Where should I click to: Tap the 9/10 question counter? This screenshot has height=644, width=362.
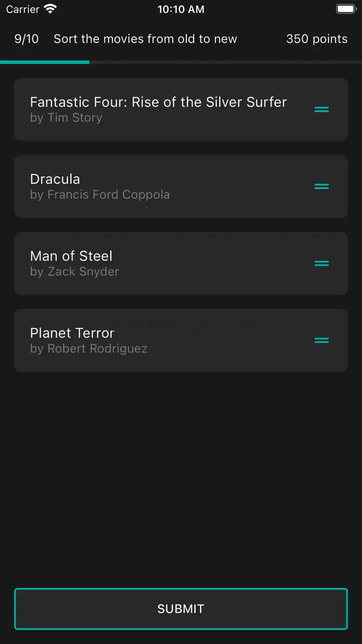pos(26,39)
